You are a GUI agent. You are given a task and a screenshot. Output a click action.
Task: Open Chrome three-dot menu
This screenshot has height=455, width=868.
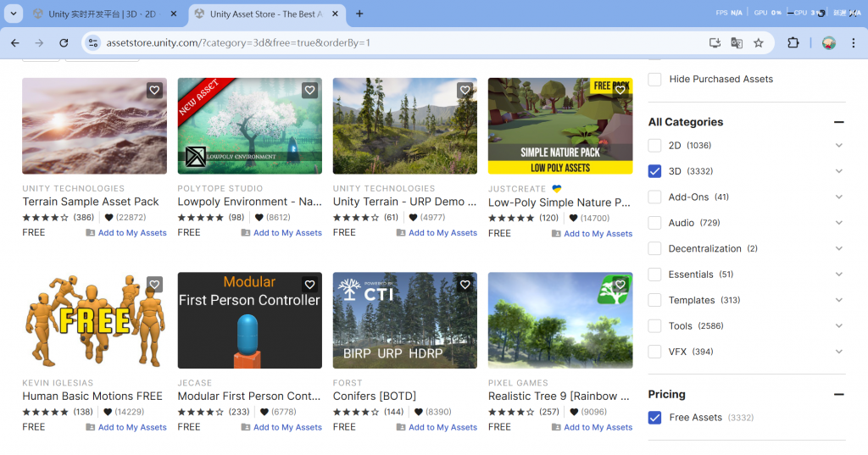click(853, 42)
